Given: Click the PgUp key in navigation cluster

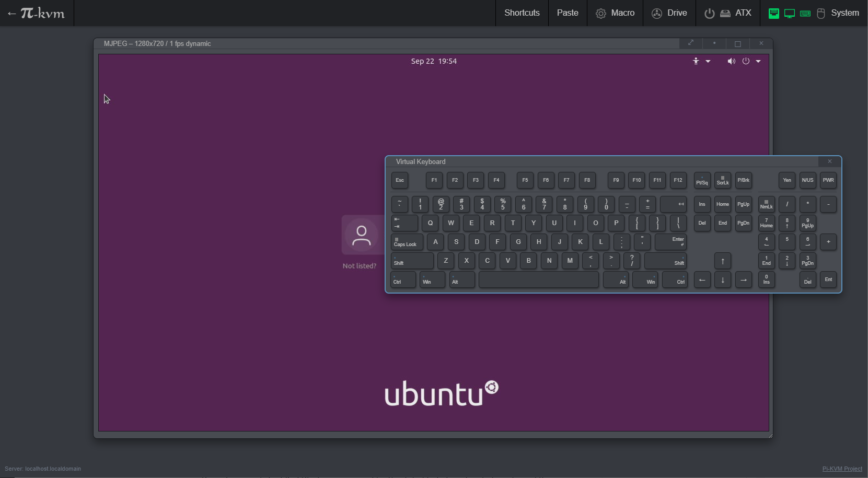Looking at the screenshot, I should point(743,204).
